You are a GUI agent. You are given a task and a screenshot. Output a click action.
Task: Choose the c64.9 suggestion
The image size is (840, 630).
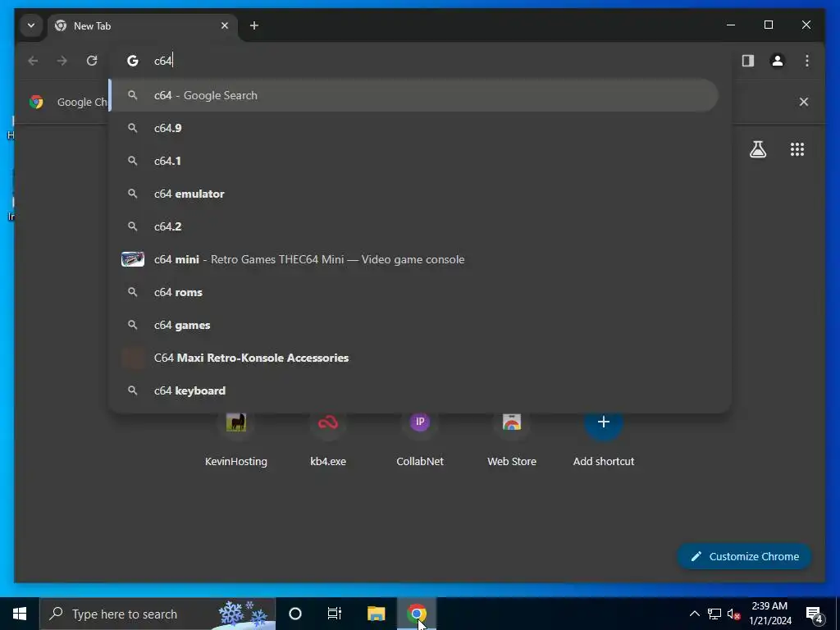[413, 128]
